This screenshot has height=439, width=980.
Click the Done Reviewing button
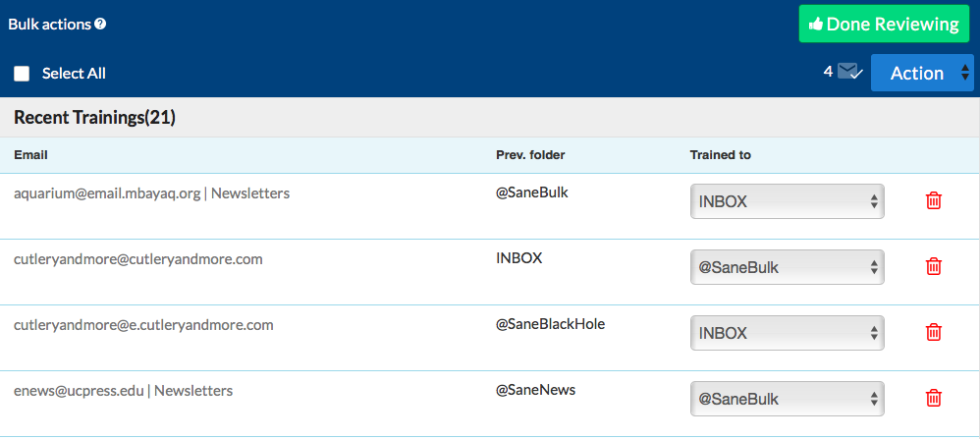(884, 24)
